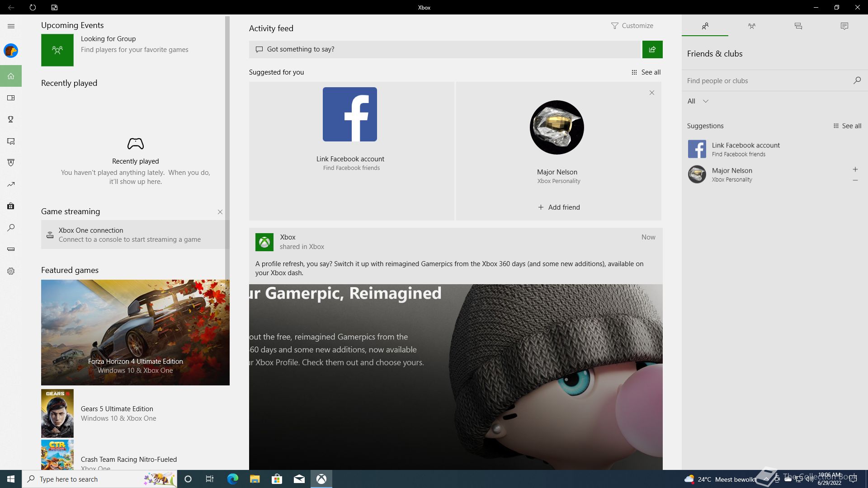Open Link Facebook account in Suggestions list

click(774, 149)
